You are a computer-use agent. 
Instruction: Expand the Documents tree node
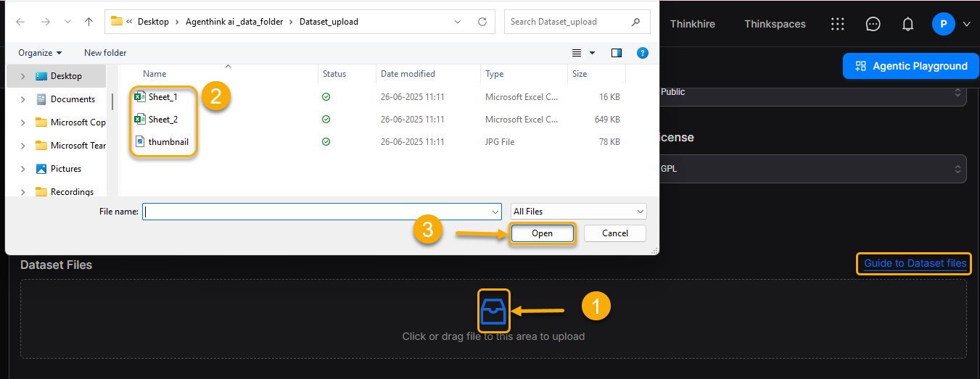coord(23,99)
